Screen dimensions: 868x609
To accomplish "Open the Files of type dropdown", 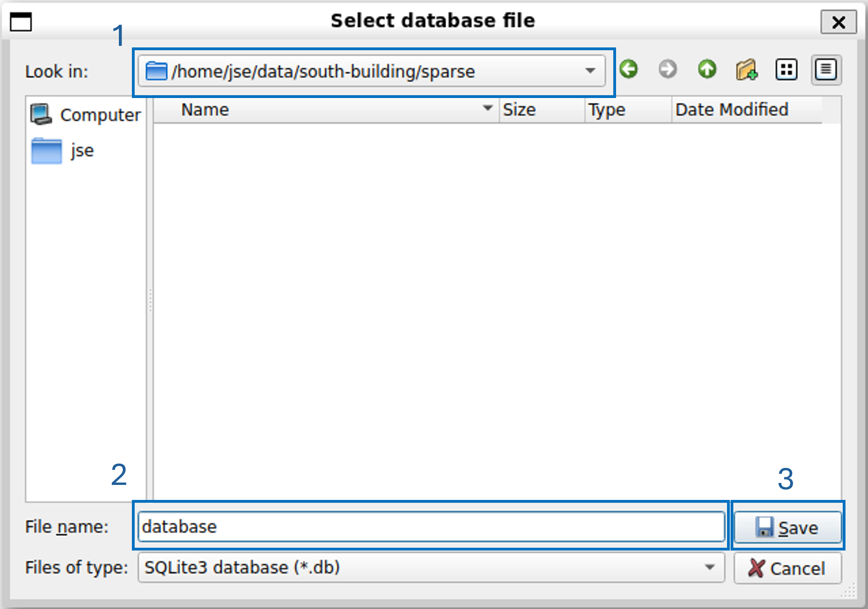I will [709, 568].
